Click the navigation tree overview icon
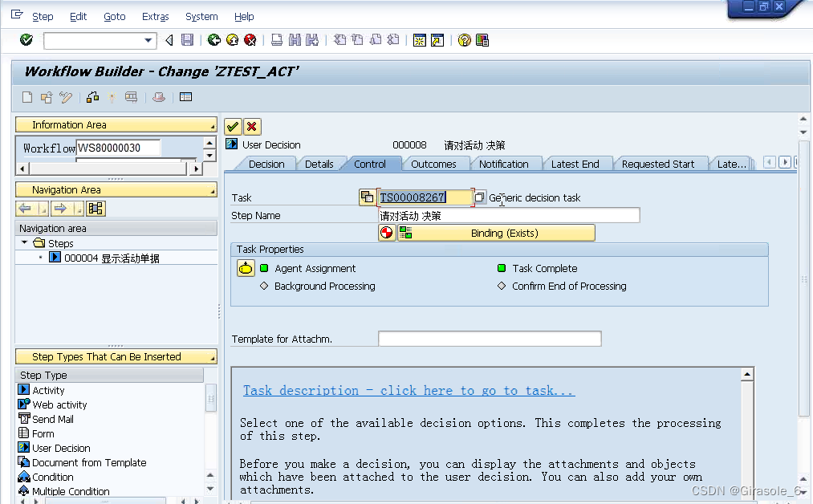Screen dimensions: 813x504 [96, 209]
